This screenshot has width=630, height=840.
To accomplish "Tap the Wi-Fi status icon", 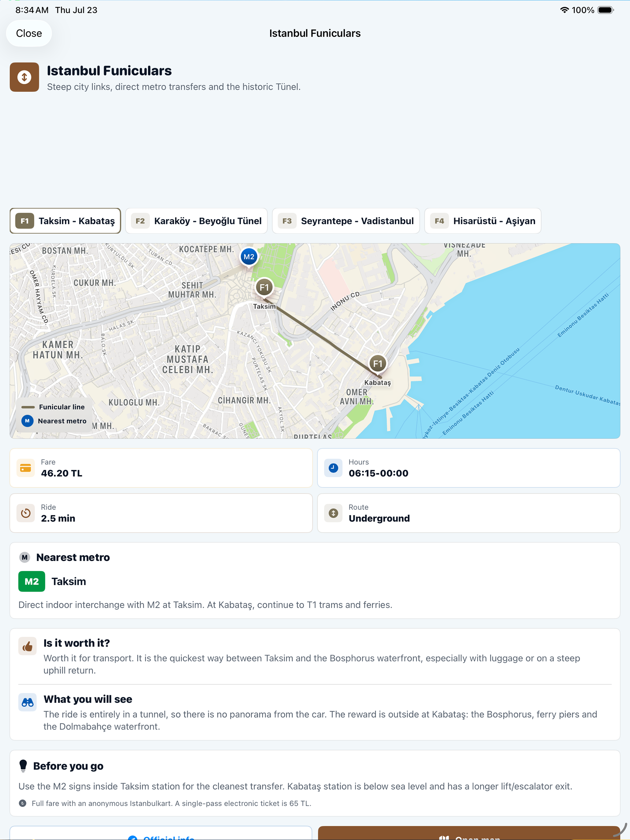I will [564, 10].
